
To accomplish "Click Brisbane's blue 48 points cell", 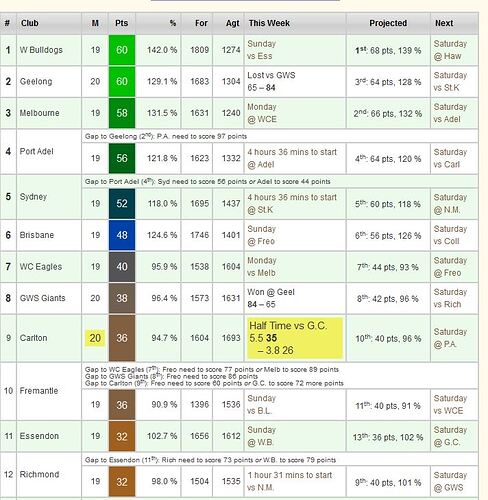I will coord(122,235).
